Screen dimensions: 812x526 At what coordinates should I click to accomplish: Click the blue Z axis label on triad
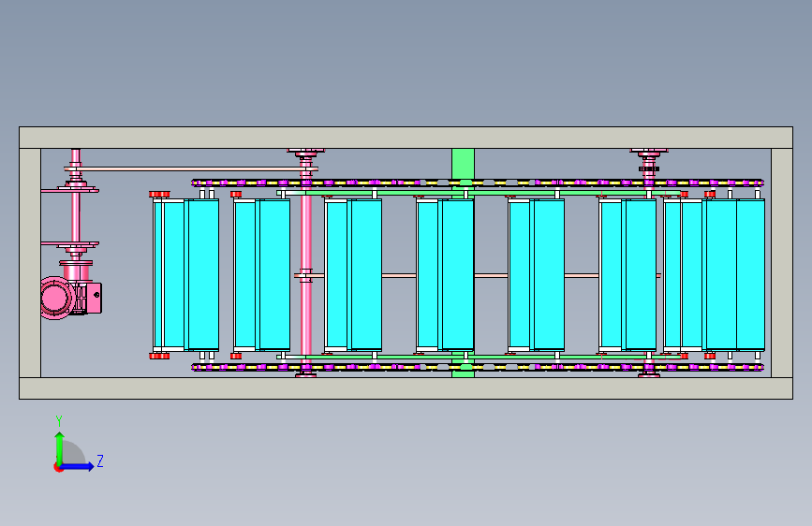pyautogui.click(x=100, y=460)
